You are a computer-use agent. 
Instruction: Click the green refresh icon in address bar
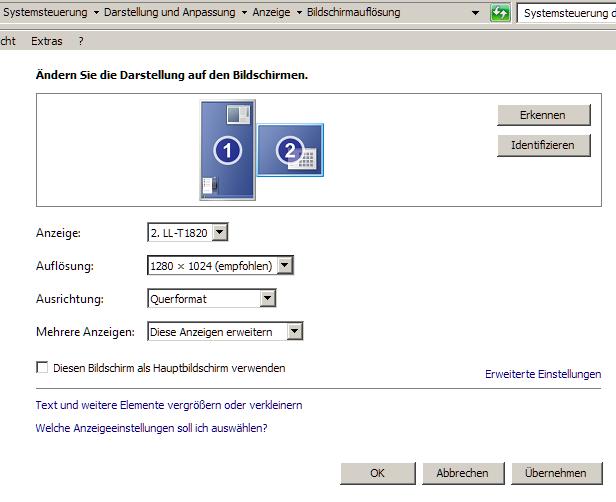click(x=500, y=13)
